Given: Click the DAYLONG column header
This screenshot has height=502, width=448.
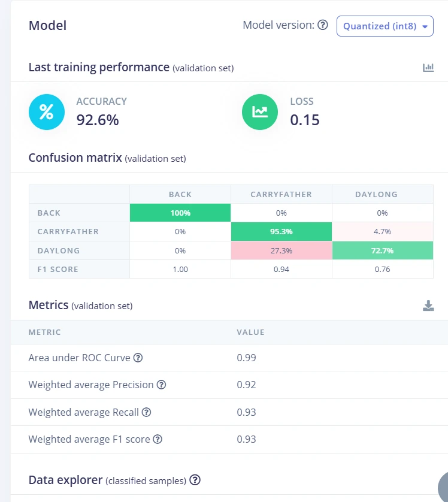Looking at the screenshot, I should [x=382, y=194].
